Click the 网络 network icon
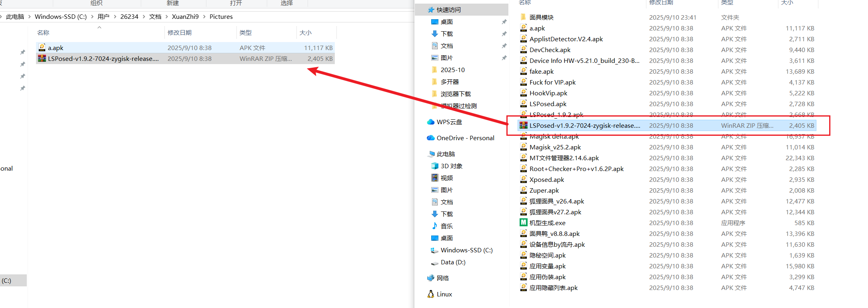 tap(431, 278)
